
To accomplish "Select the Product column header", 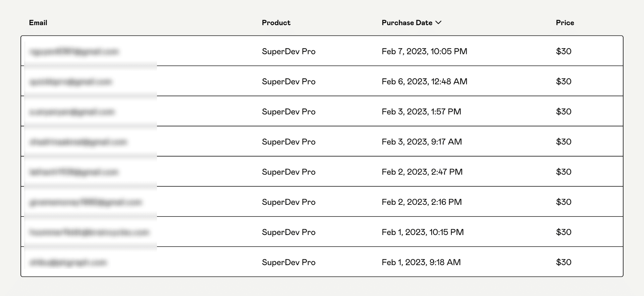I will 276,22.
